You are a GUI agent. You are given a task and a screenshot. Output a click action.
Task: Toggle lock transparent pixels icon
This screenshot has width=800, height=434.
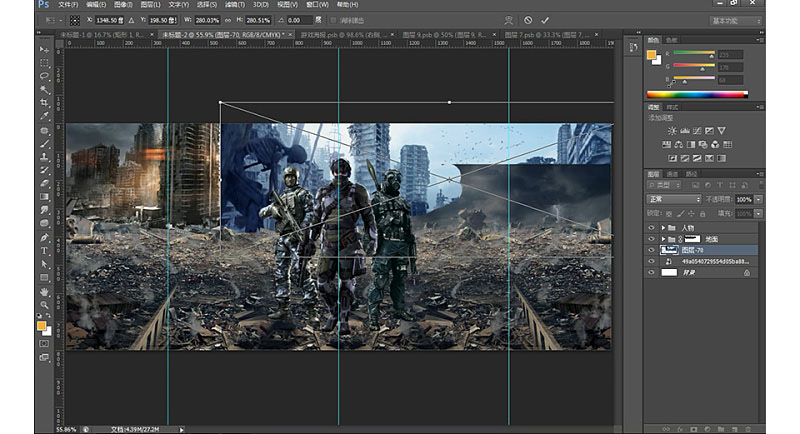669,214
